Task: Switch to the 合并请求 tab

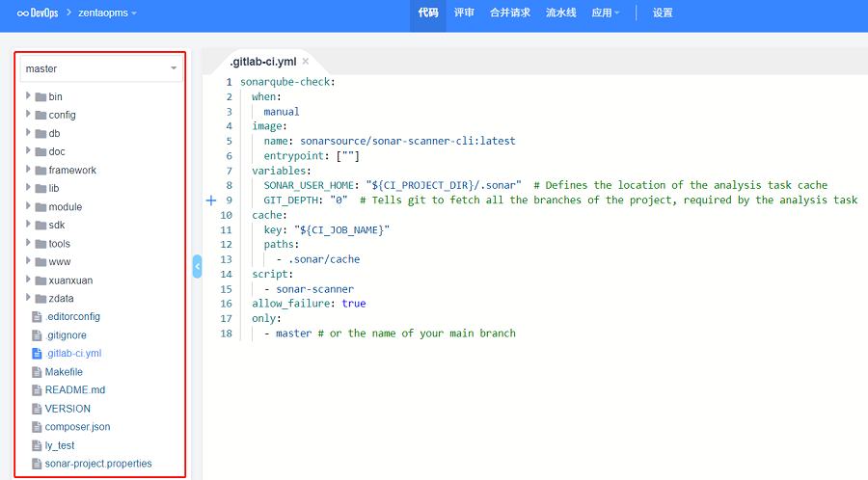Action: pyautogui.click(x=510, y=13)
